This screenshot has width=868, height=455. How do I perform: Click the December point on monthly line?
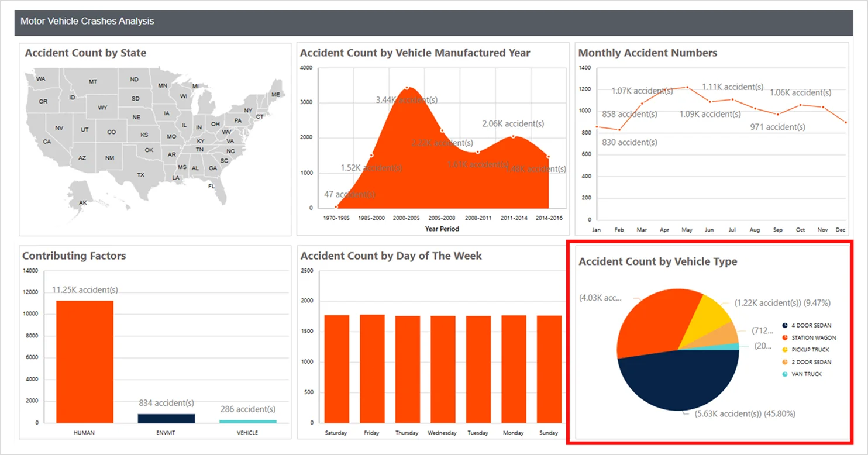click(846, 122)
